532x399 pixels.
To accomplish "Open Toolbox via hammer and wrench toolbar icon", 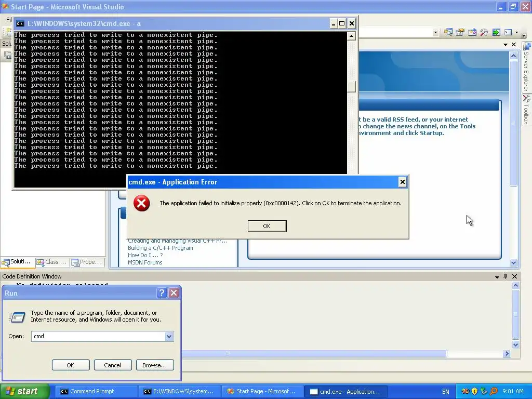I will pos(484,32).
